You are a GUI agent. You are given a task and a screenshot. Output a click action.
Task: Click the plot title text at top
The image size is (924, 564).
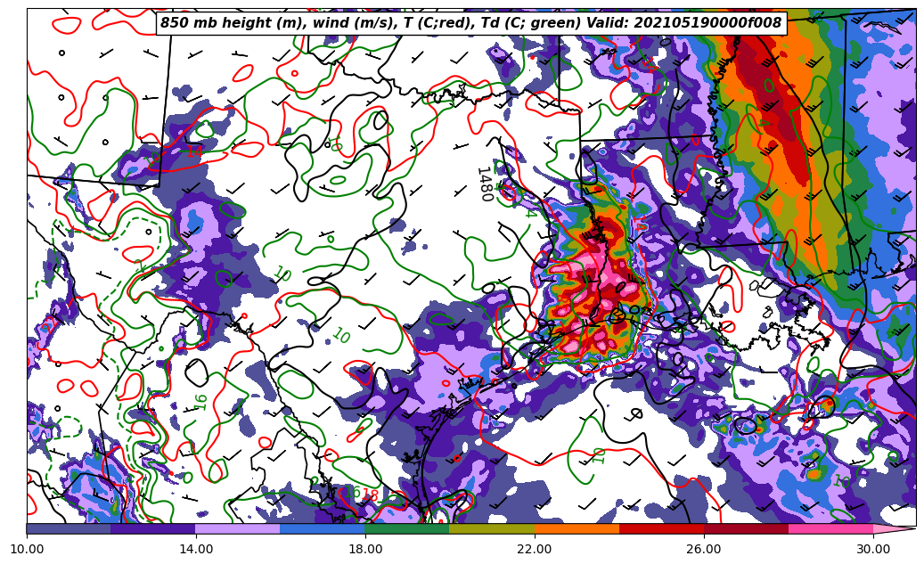pos(470,23)
